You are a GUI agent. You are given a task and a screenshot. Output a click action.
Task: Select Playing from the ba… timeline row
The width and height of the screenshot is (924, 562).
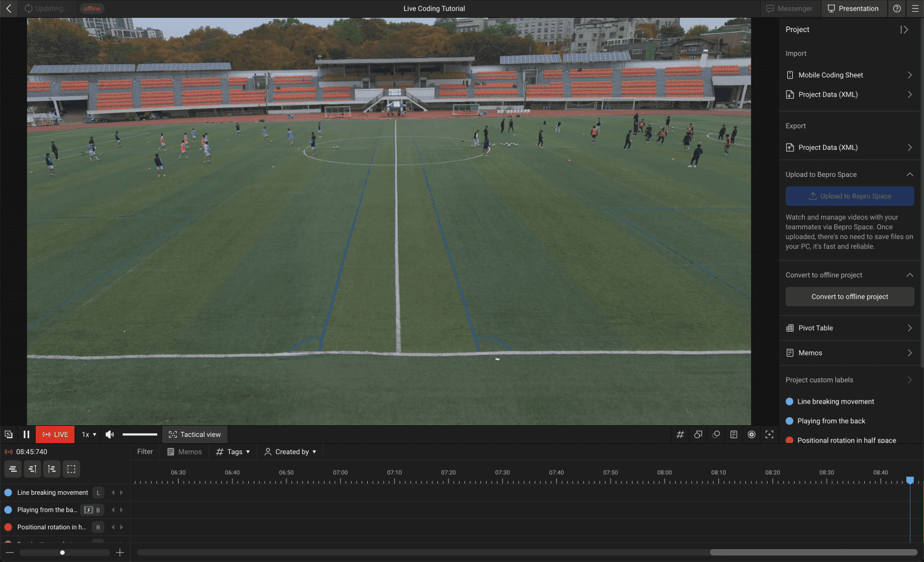point(47,510)
